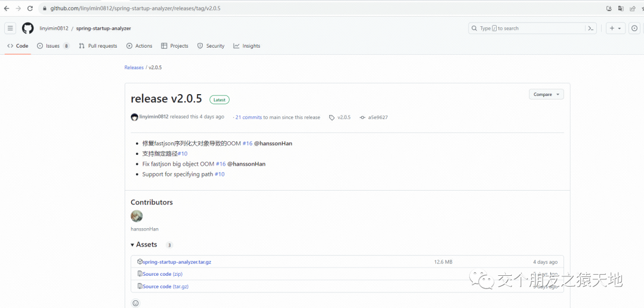Collapse the Assets section
This screenshot has height=308, width=644.
[x=144, y=244]
